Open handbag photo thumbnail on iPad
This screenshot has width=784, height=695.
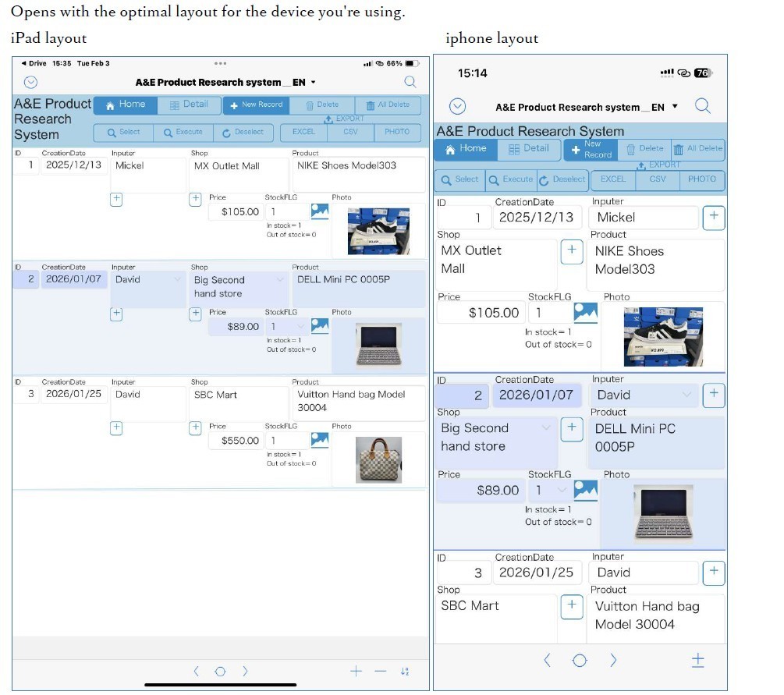[378, 459]
